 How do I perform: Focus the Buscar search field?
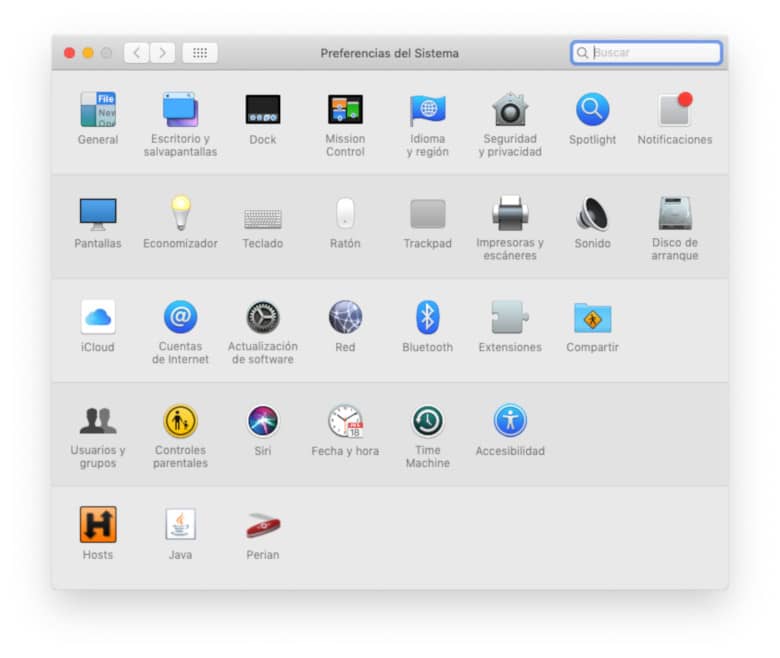click(x=646, y=53)
